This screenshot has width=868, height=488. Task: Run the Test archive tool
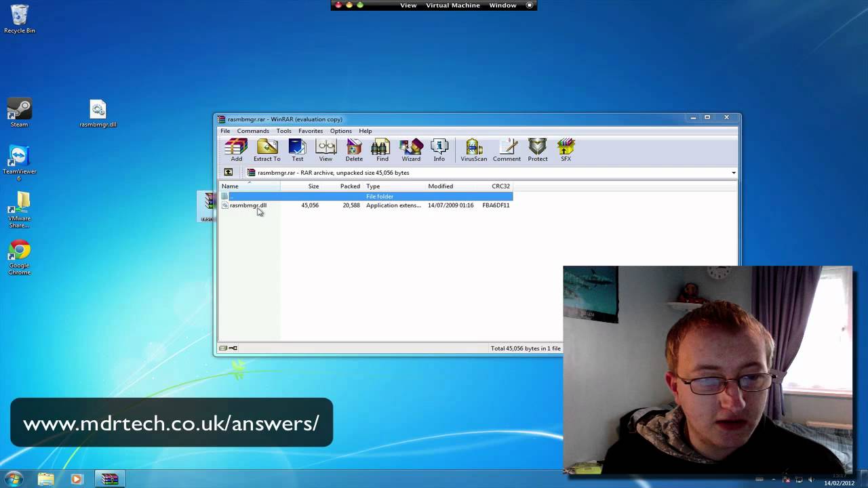tap(297, 150)
